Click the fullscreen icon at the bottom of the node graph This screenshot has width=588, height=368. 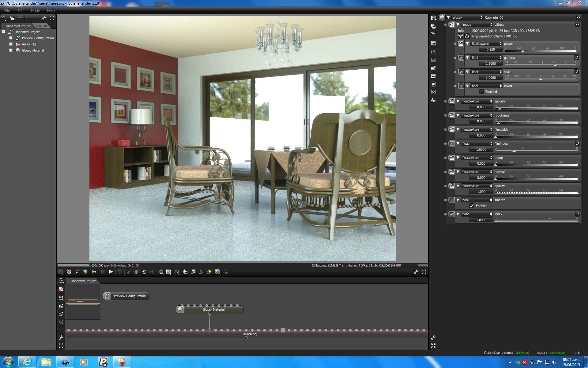coord(61,346)
